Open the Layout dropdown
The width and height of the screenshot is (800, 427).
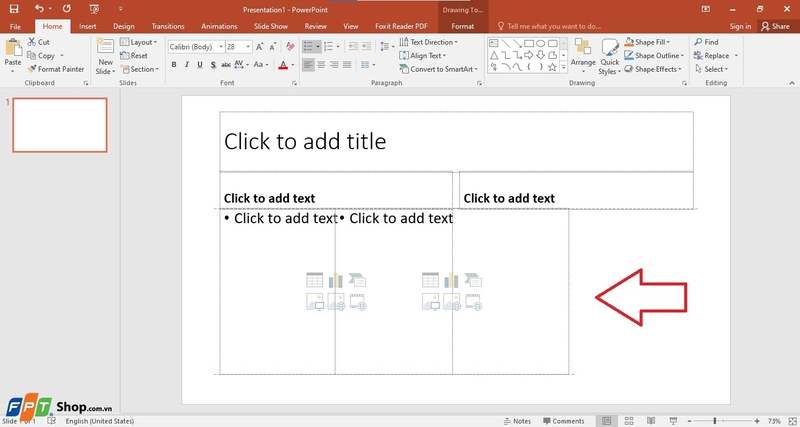coord(139,42)
